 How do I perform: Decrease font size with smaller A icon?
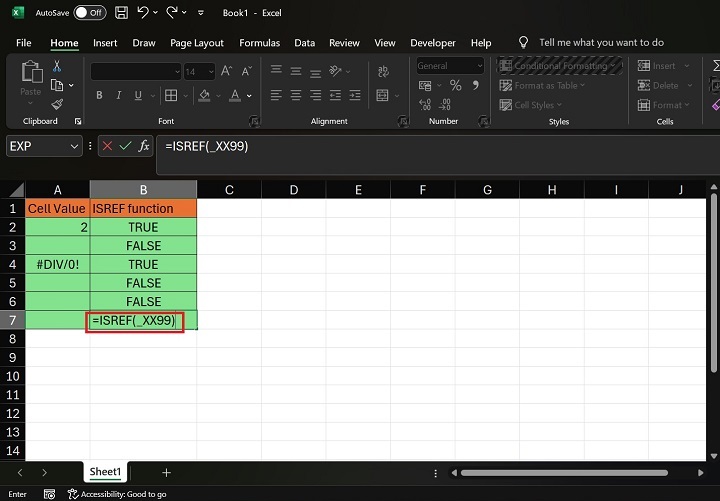tap(247, 71)
